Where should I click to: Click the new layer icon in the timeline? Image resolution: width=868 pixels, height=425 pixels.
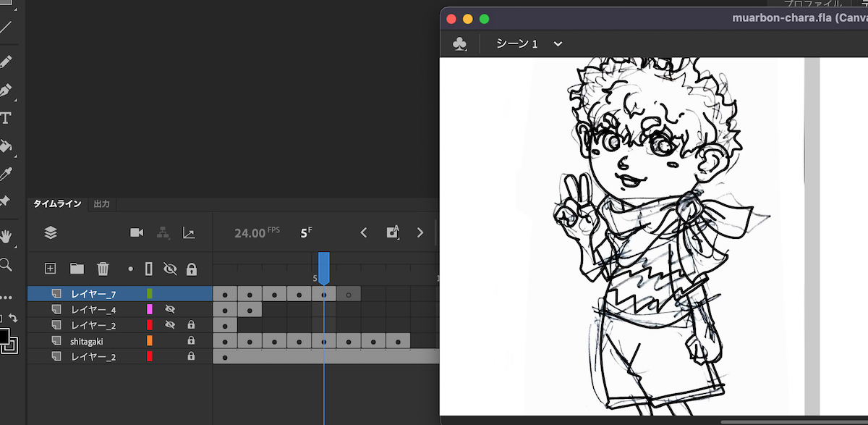tap(50, 269)
